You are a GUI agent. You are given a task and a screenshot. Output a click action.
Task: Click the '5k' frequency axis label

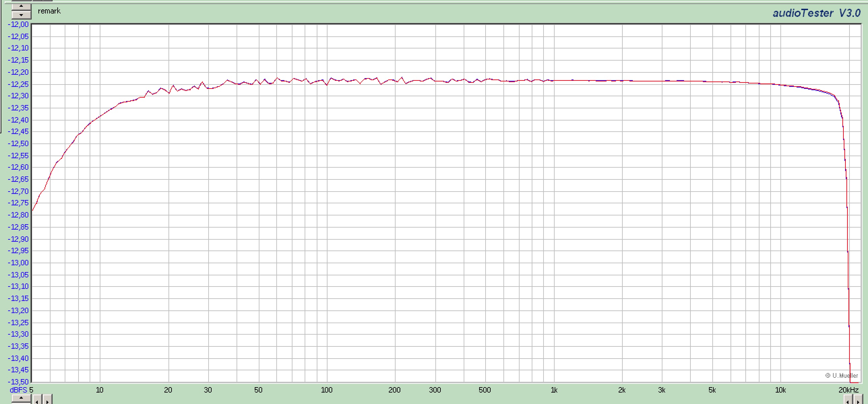pos(712,390)
